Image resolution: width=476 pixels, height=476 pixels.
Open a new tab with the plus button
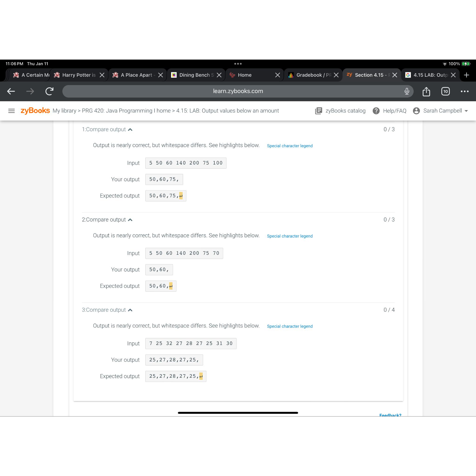tap(466, 75)
